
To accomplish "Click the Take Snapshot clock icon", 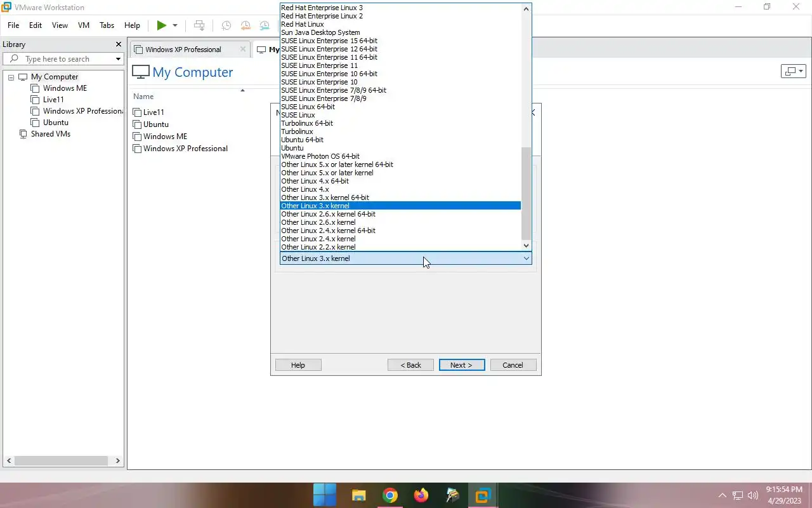I will (x=226, y=25).
